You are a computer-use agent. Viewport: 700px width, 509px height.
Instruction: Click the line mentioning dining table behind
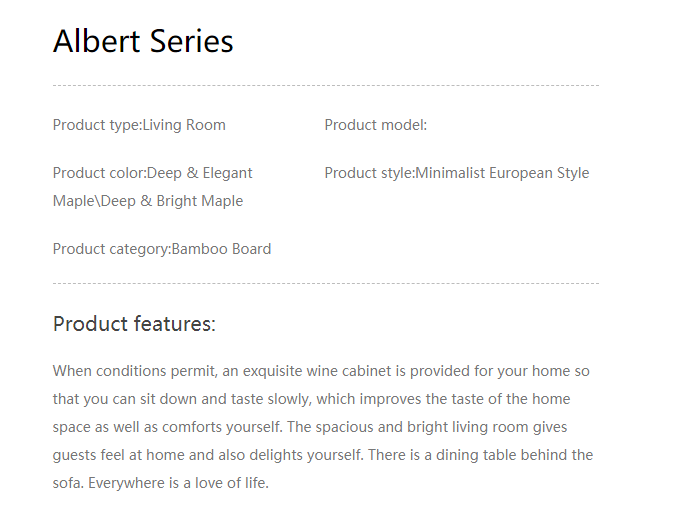[322, 455]
